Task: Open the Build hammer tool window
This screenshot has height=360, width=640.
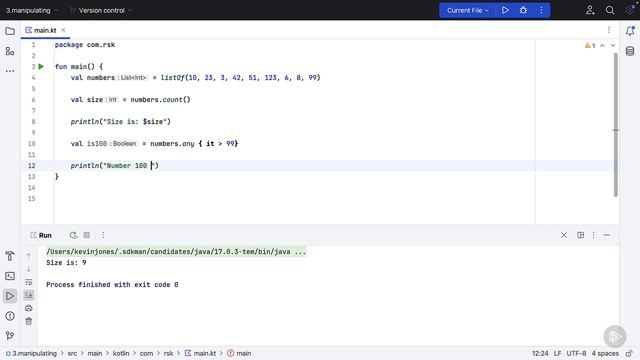Action: click(x=10, y=256)
